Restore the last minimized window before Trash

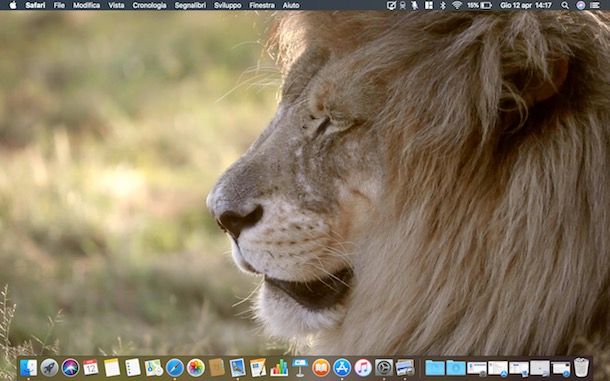(x=561, y=368)
